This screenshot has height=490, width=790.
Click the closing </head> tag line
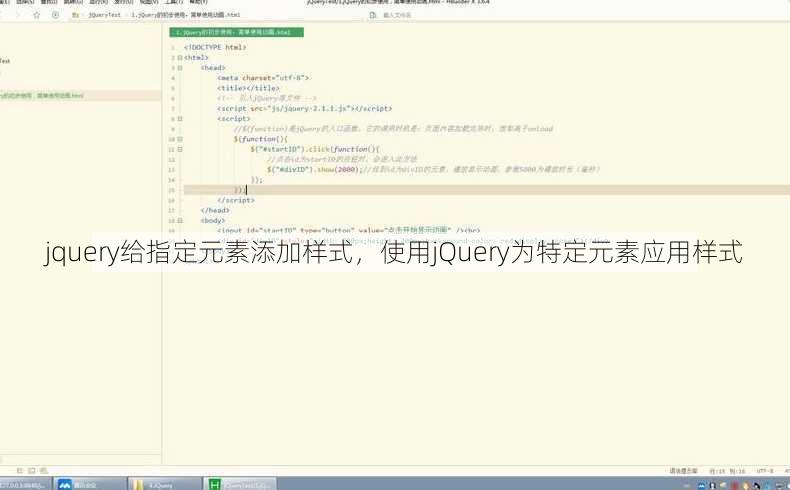215,211
